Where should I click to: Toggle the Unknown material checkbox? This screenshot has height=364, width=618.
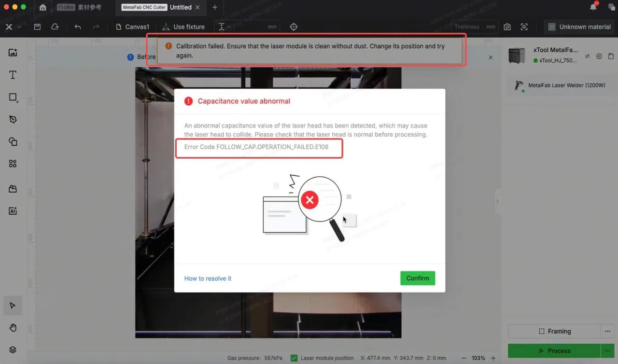point(552,27)
